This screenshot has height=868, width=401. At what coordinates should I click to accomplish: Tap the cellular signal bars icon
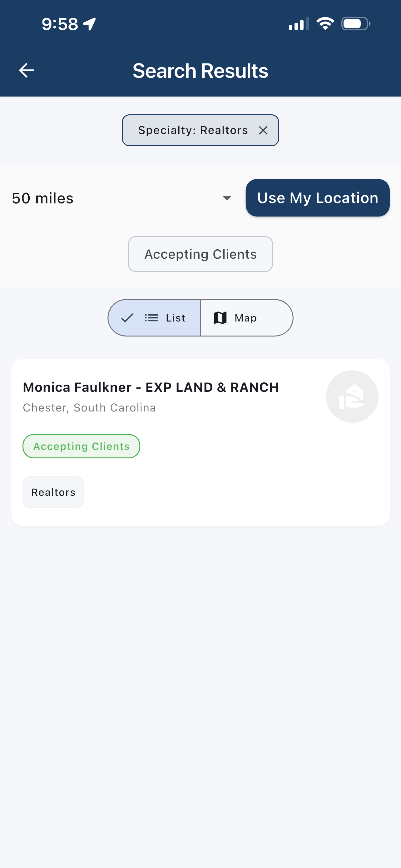(299, 24)
